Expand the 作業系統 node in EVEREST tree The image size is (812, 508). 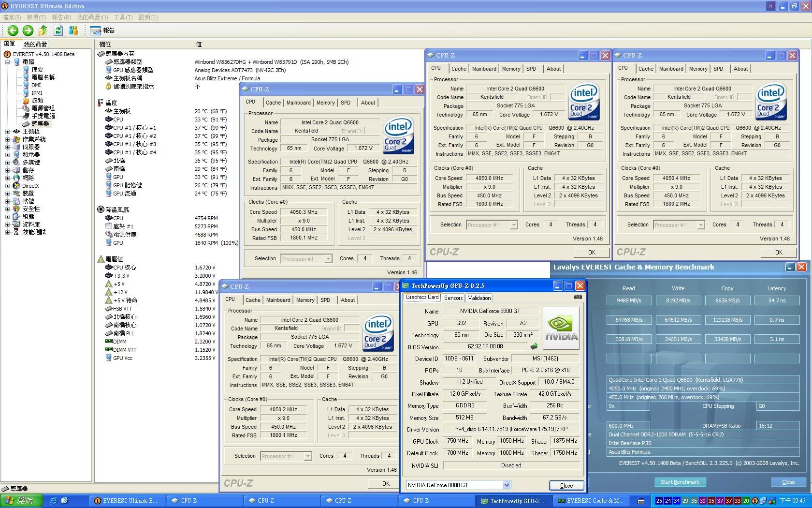pos(7,139)
